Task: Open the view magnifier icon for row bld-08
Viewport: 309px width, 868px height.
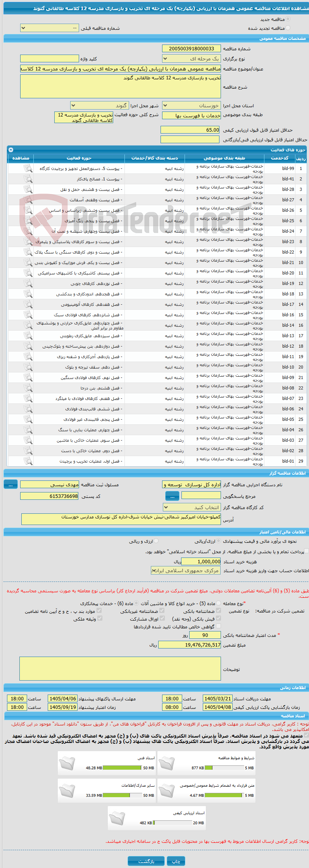Action: (28, 388)
